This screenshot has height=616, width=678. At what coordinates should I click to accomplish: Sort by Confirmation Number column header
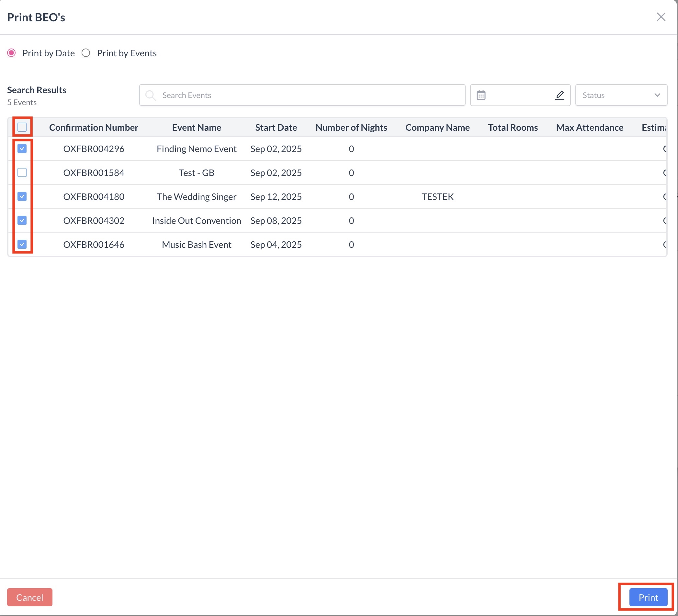94,127
